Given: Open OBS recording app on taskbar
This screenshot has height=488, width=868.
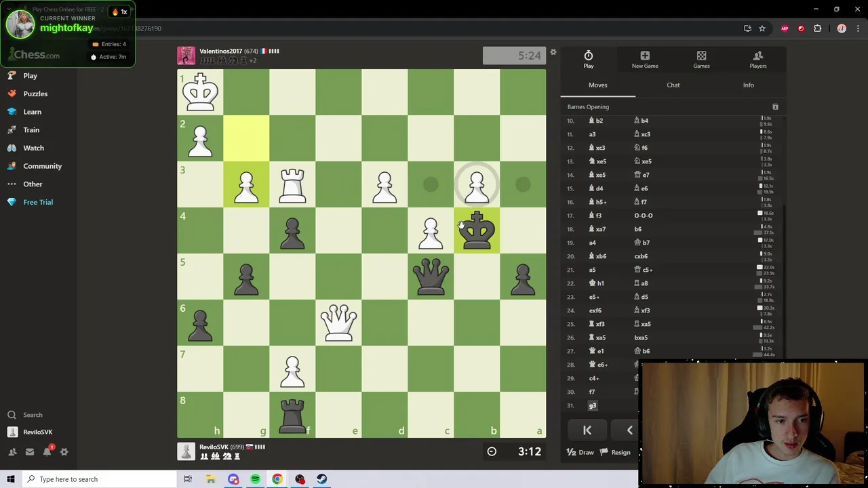Looking at the screenshot, I should click(300, 479).
